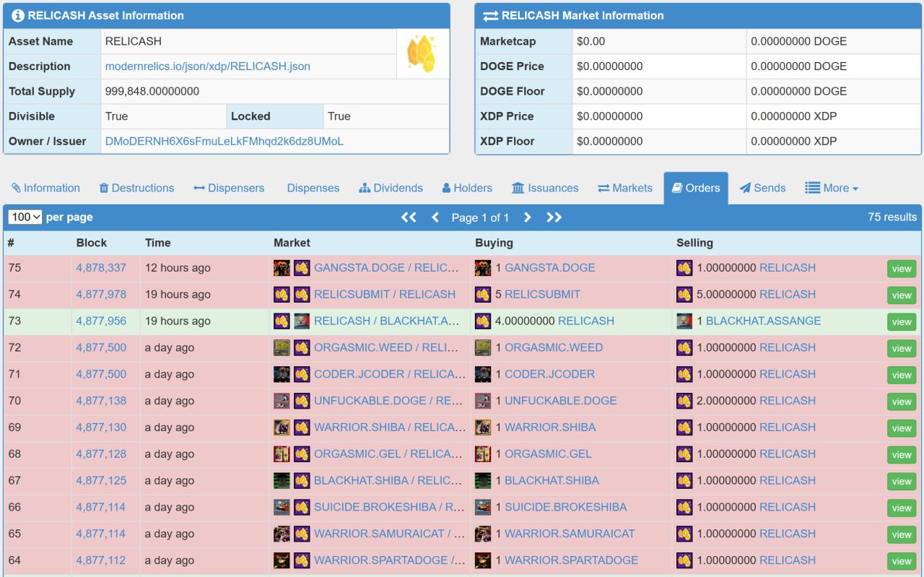The image size is (924, 577).
Task: Open ORGASMIC.WEED link in Buying column
Action: [x=554, y=348]
